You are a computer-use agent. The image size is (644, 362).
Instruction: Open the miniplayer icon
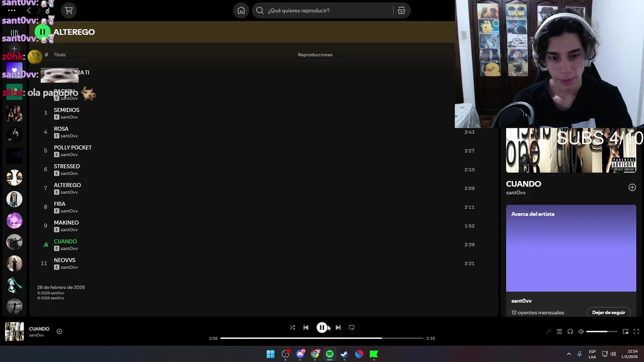tap(625, 331)
